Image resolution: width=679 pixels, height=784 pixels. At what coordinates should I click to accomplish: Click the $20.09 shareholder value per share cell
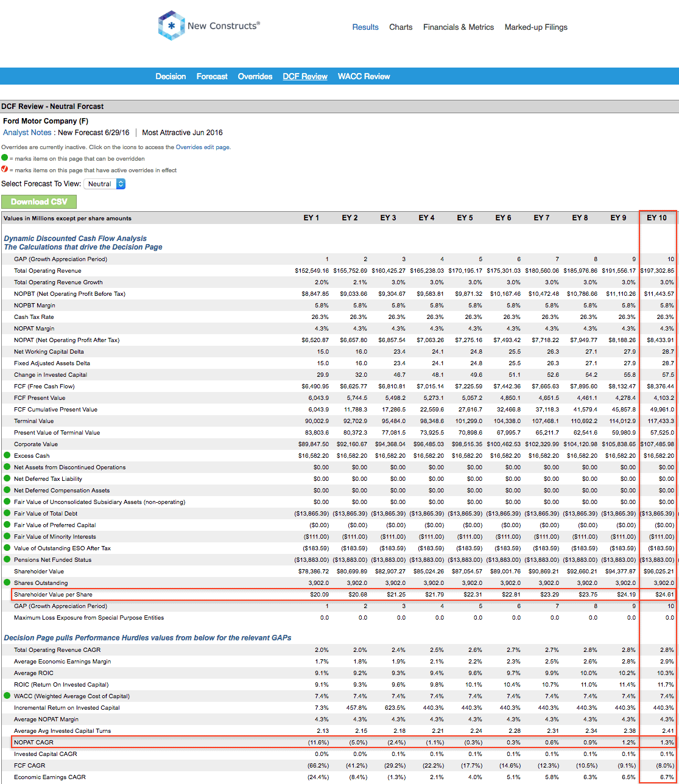point(318,594)
